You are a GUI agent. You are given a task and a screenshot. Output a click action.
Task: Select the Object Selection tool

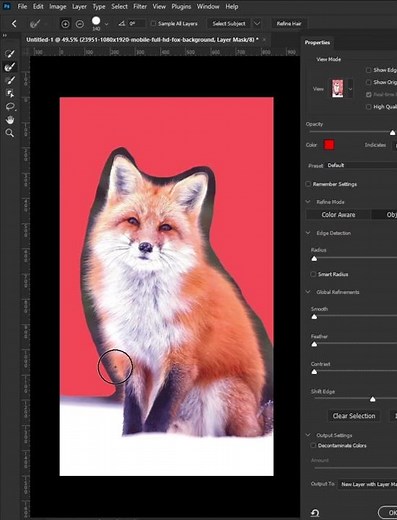(10, 93)
